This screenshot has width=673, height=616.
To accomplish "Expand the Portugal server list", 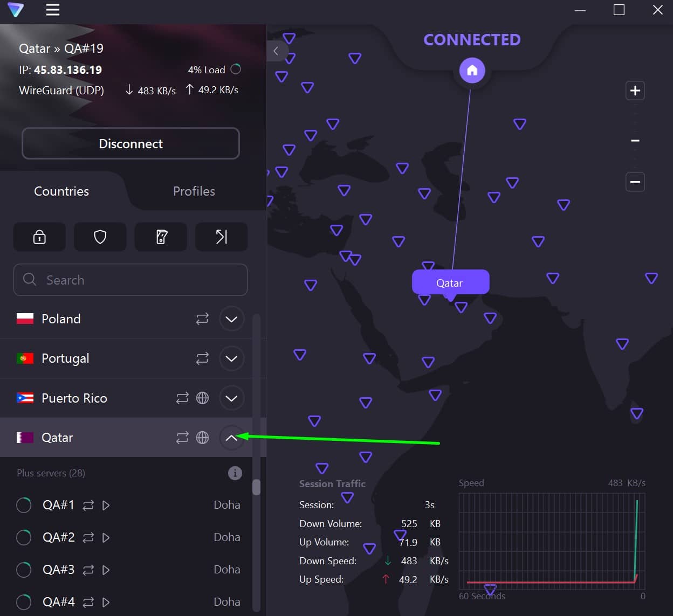I will (231, 358).
